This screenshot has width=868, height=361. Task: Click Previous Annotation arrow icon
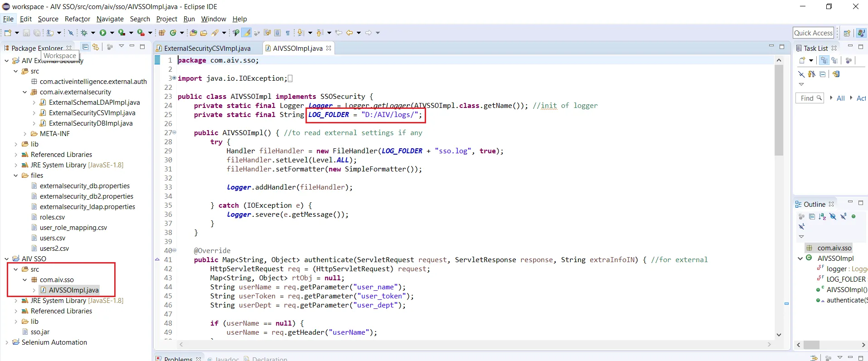click(x=319, y=33)
